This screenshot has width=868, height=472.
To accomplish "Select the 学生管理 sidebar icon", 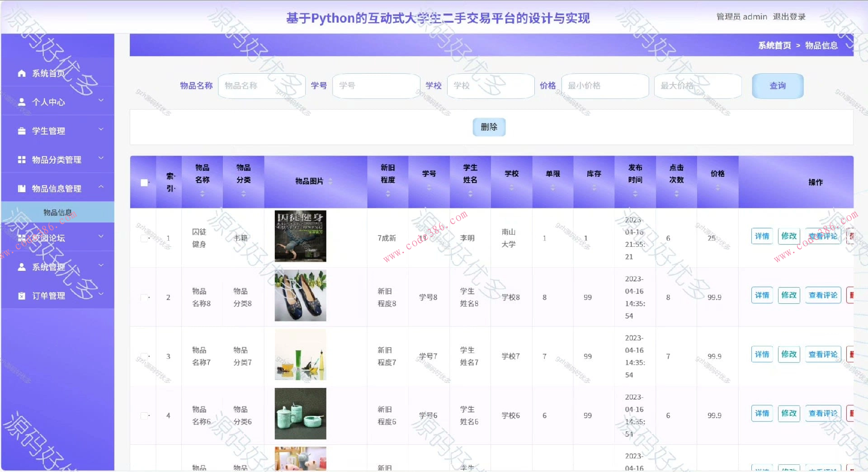I will pos(21,131).
